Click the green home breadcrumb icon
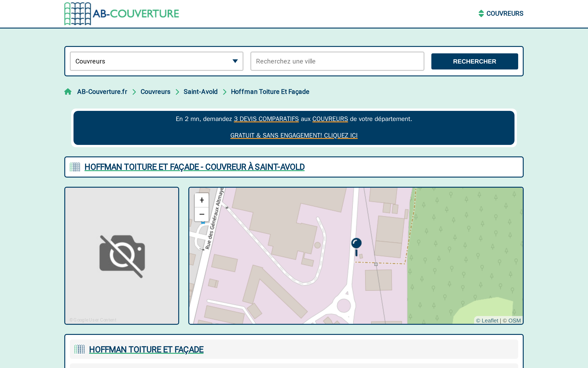Image resolution: width=588 pixels, height=368 pixels. (x=68, y=92)
